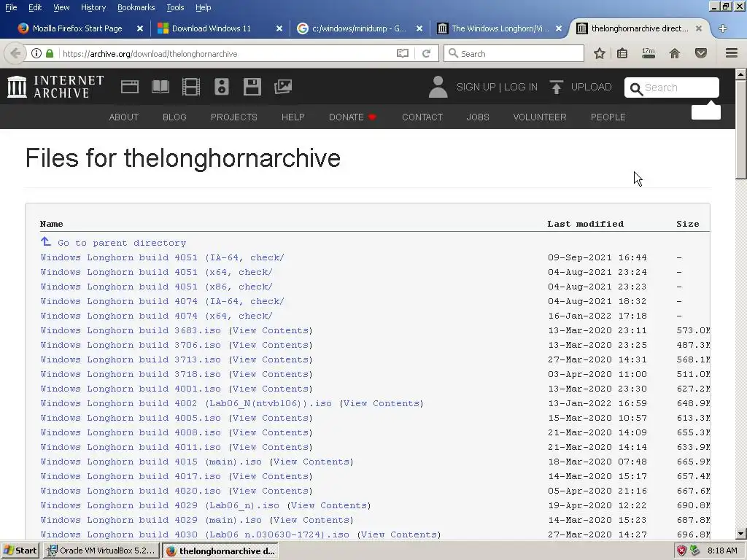747x560 pixels.
Task: Open the Internet Archive audio speaker icon
Action: point(222,87)
